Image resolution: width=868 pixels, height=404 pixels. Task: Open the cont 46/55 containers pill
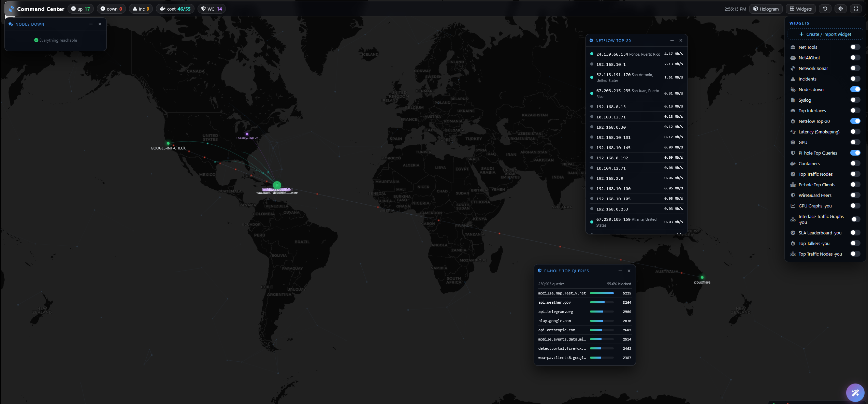(x=175, y=9)
